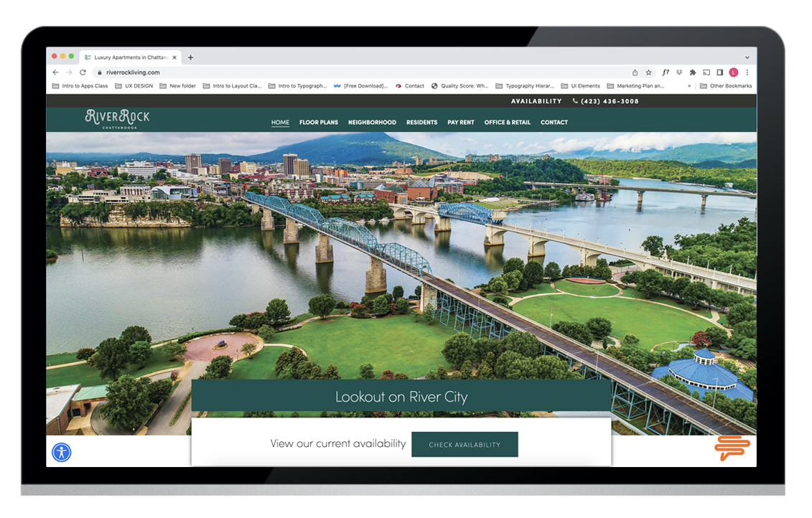Open Intro to Layout Cla... bookmark folder
The height and width of the screenshot is (518, 812).
tap(232, 86)
